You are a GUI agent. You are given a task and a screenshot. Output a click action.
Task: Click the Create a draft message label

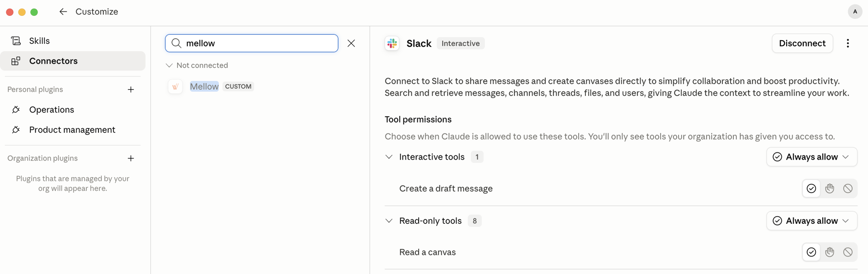[446, 189]
